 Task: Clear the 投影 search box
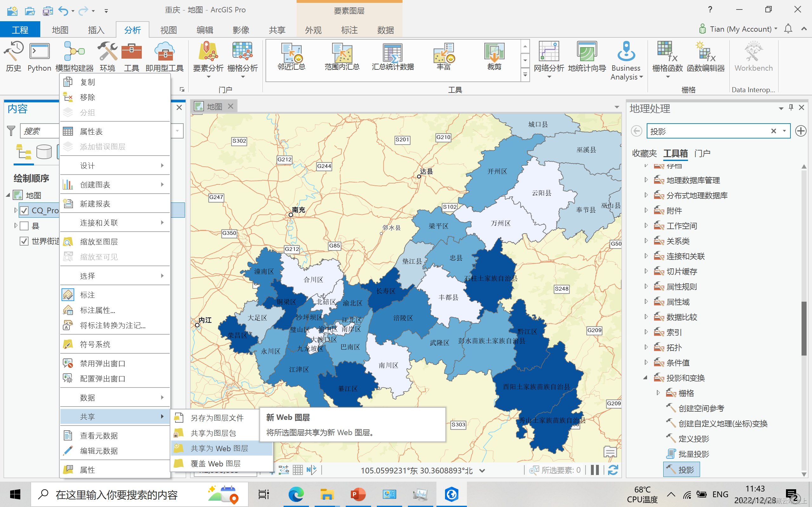point(773,131)
